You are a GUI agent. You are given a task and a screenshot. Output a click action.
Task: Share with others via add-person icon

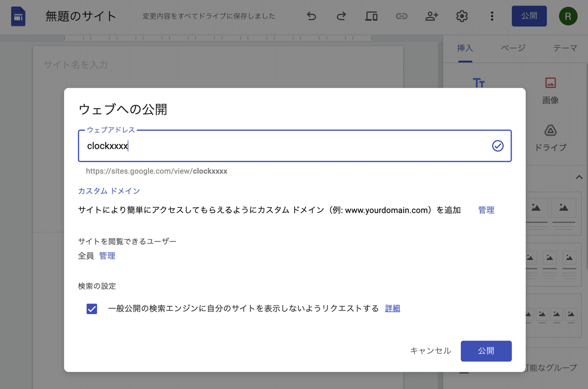click(432, 16)
